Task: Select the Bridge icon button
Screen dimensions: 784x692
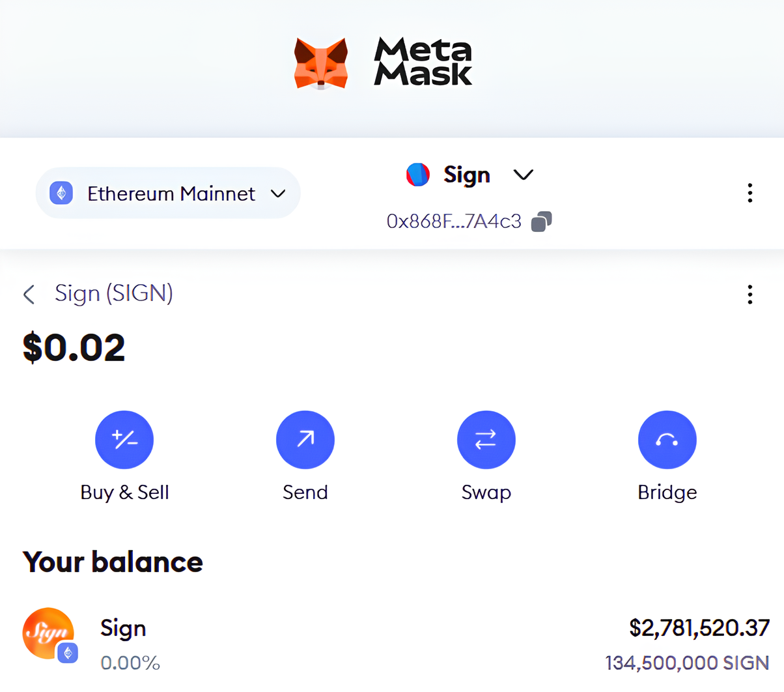Action: point(667,440)
